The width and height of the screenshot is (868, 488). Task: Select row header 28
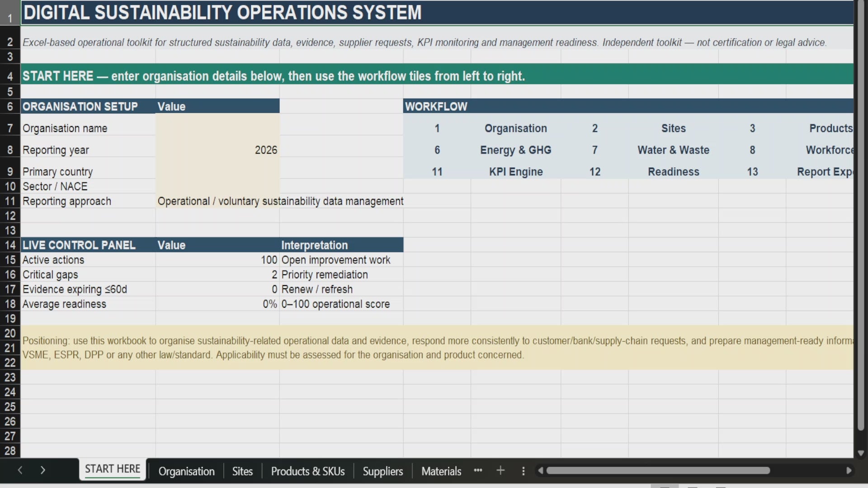[x=10, y=450]
